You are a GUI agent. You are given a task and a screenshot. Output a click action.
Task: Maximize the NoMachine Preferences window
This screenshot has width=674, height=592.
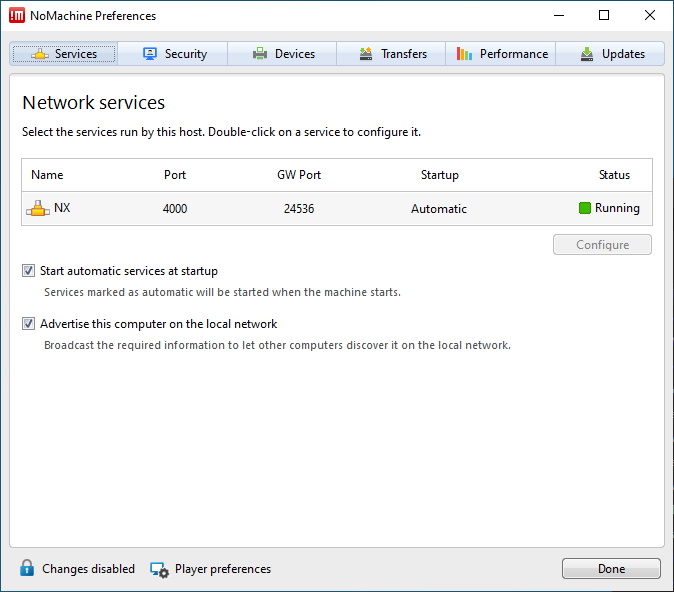[x=604, y=15]
